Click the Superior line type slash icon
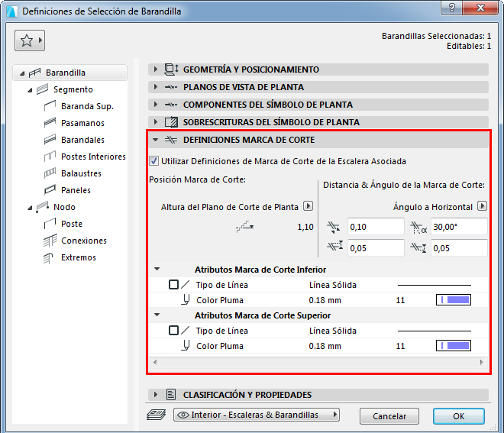Viewport: 504px width, 433px height. click(186, 331)
